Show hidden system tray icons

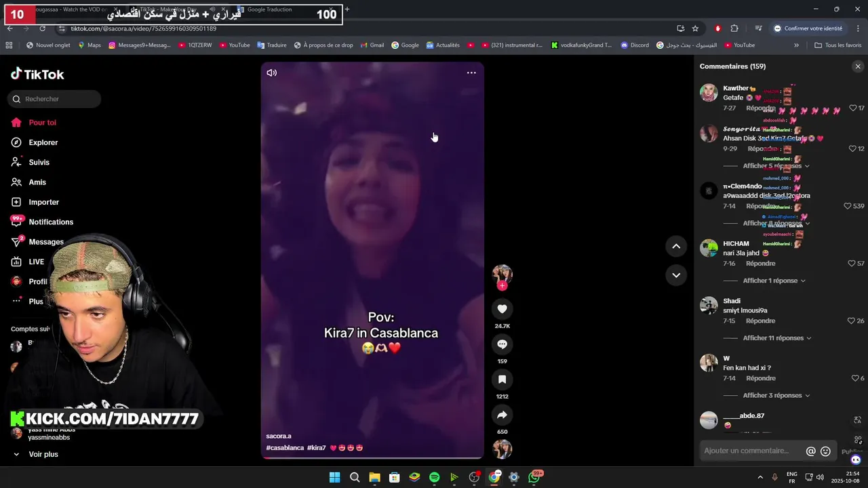tap(760, 477)
